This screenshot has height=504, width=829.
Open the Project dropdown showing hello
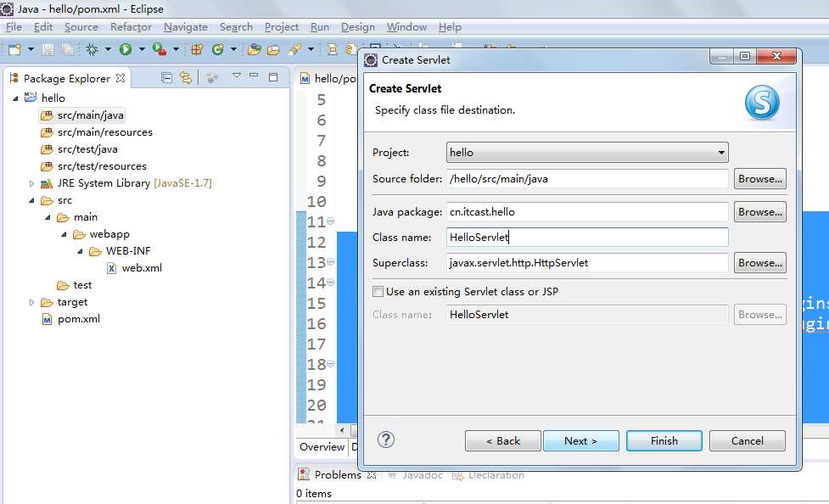[x=587, y=153]
